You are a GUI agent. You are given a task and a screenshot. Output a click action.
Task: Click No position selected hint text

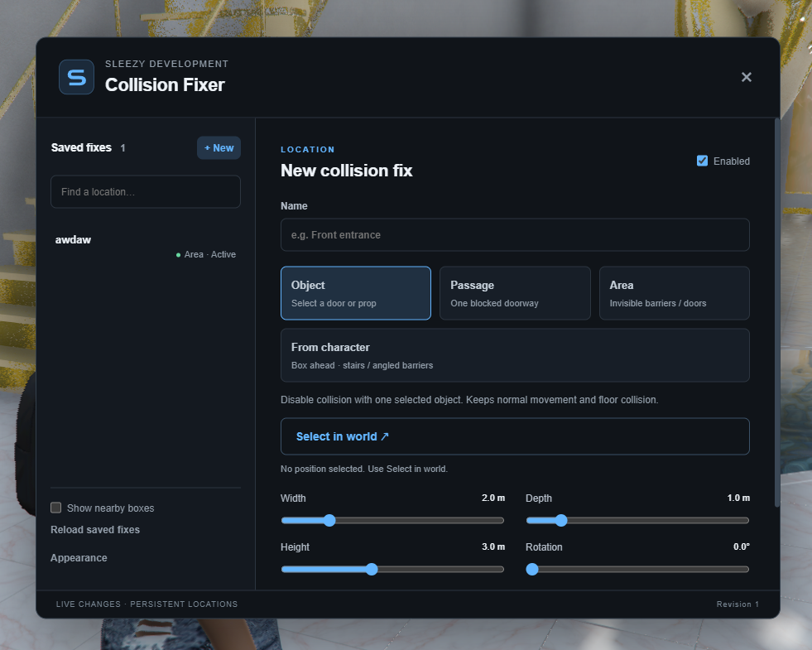point(364,469)
